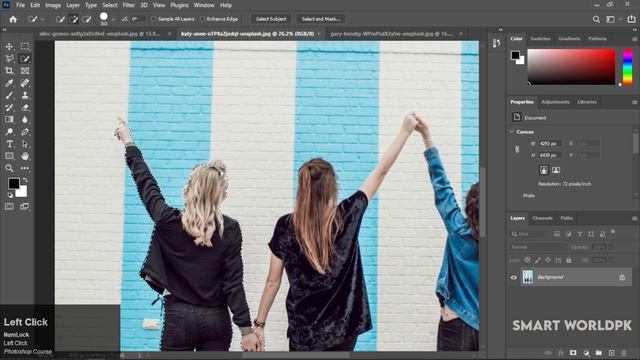Open the Image menu
The height and width of the screenshot is (360, 640).
pyautogui.click(x=53, y=5)
